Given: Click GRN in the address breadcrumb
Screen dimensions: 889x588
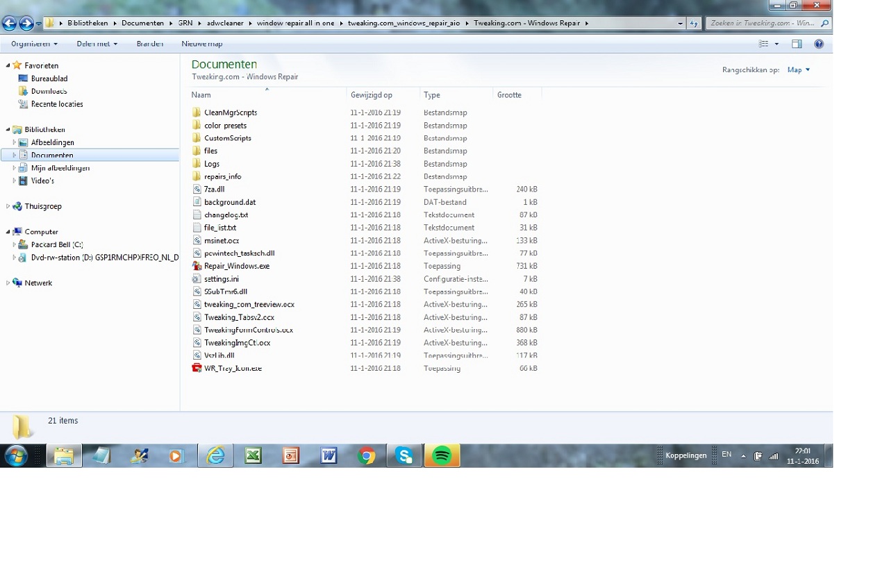Looking at the screenshot, I should click(x=185, y=23).
